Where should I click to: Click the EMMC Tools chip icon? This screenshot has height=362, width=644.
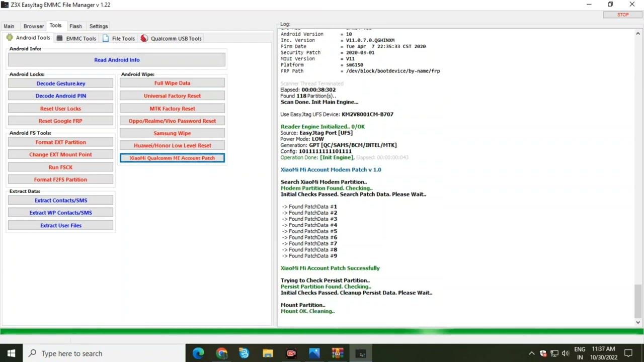60,38
